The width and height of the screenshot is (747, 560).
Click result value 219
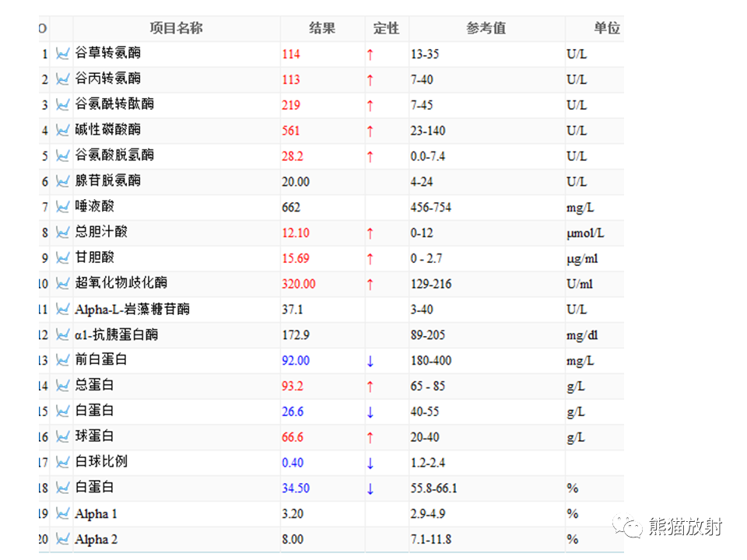coord(291,105)
